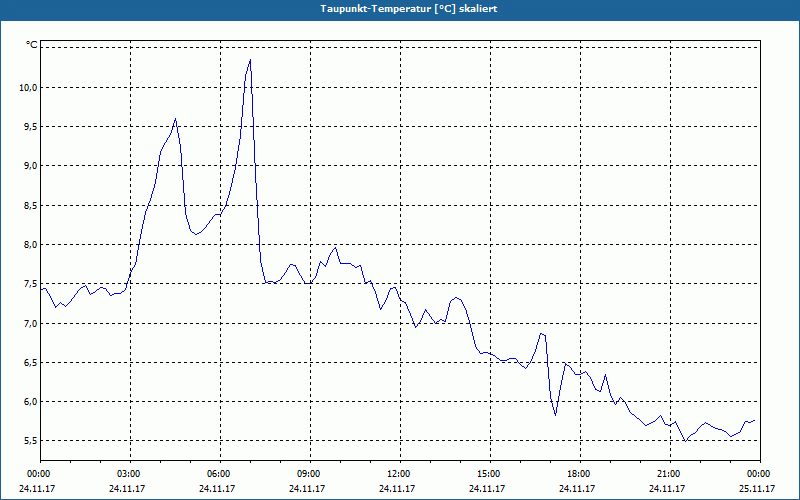This screenshot has width=800, height=500.
Task: Click the '00:00' time label above 24.11.17
Action: click(40, 474)
